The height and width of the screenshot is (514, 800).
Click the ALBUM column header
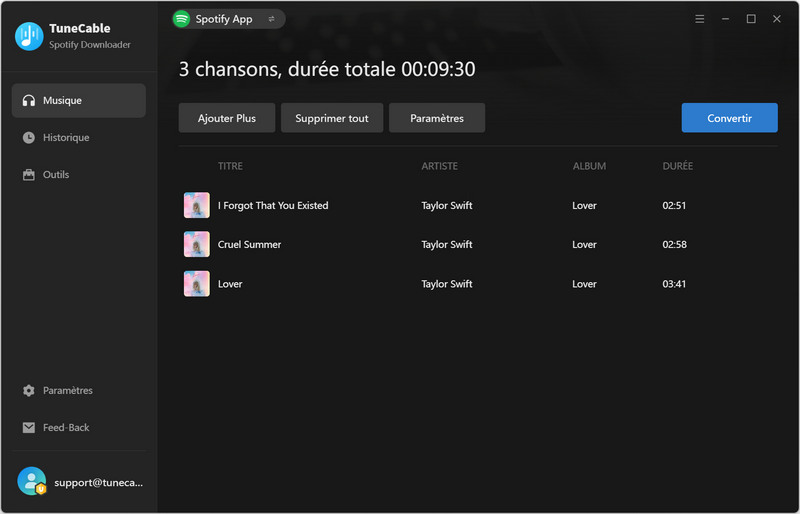(x=589, y=166)
